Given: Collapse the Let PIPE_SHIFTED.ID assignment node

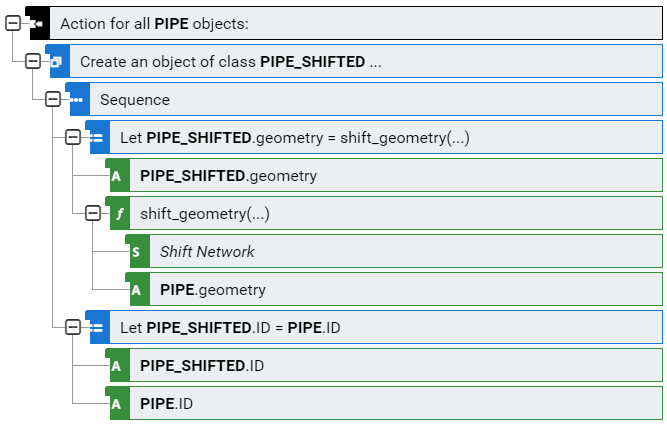Looking at the screenshot, I should tap(73, 327).
